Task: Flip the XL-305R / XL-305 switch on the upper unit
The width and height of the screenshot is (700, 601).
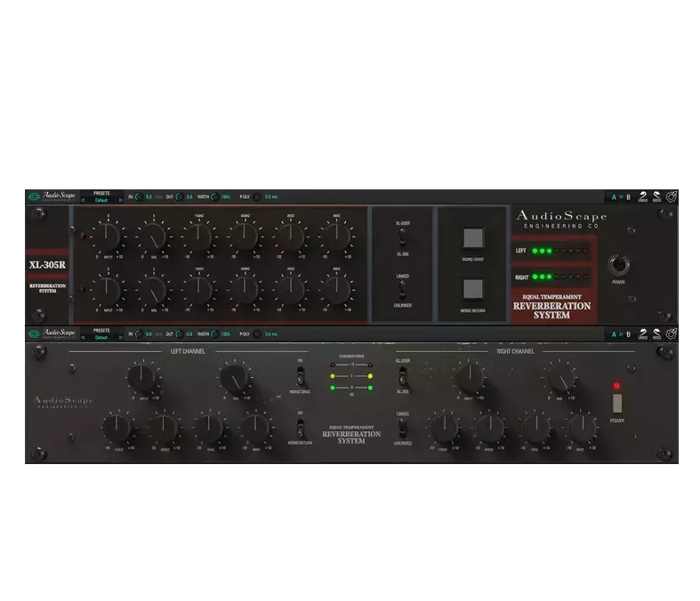Action: click(402, 237)
